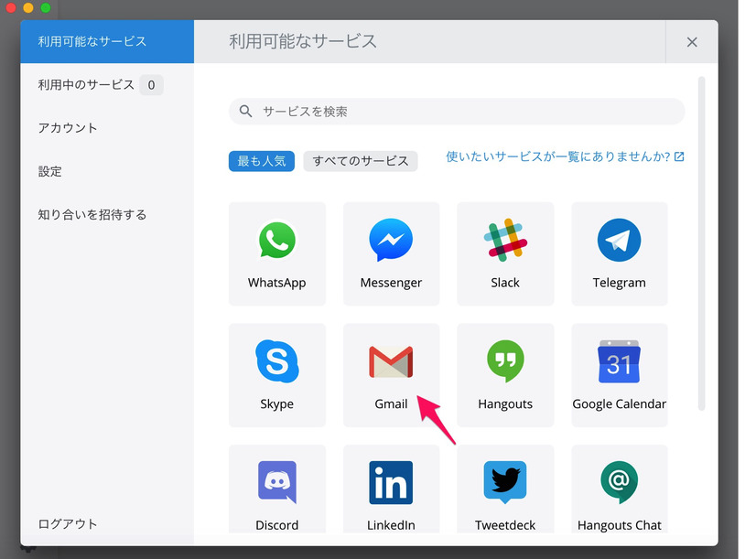The height and width of the screenshot is (559, 756).
Task: Click the services list vertical scrollbar
Action: [x=701, y=243]
